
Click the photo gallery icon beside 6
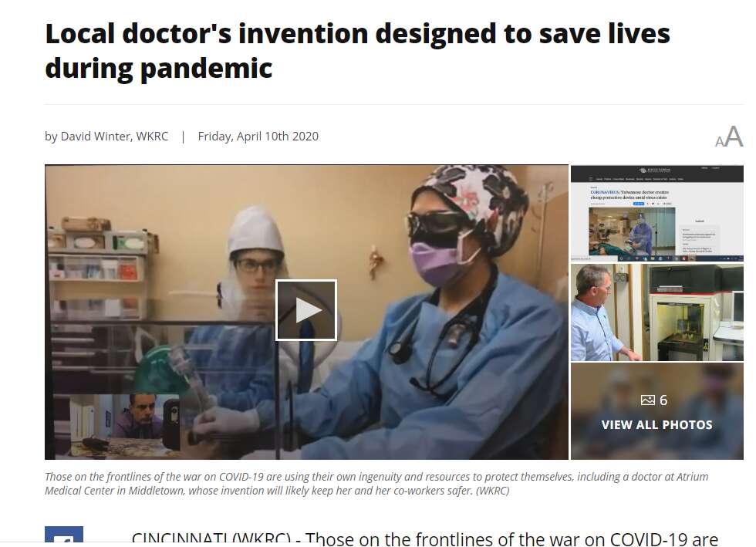[647, 400]
